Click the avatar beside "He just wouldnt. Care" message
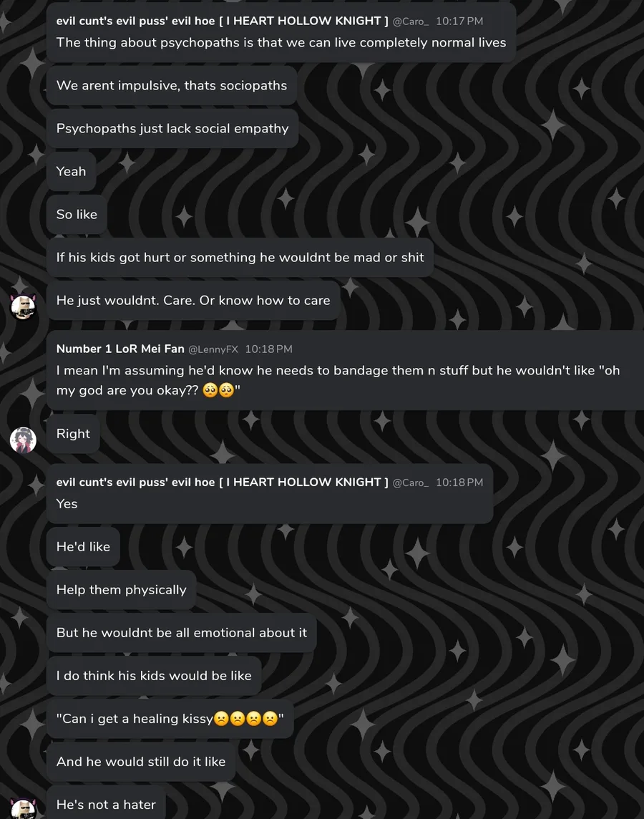 [x=23, y=306]
